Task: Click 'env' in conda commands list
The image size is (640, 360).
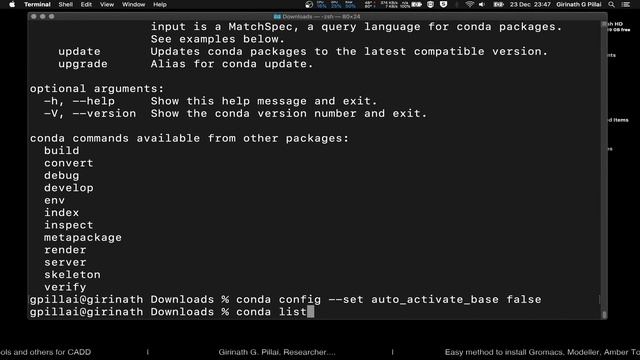Action: [54, 200]
